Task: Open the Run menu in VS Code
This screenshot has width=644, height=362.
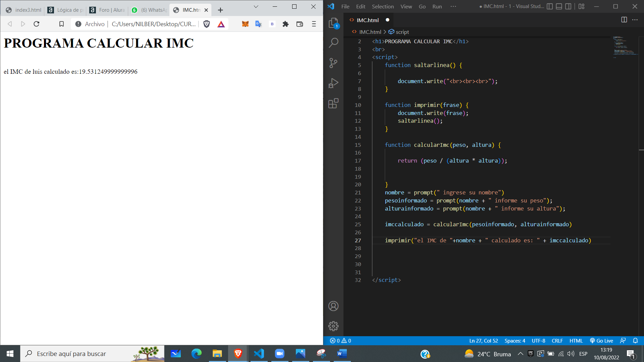Action: pyautogui.click(x=437, y=6)
